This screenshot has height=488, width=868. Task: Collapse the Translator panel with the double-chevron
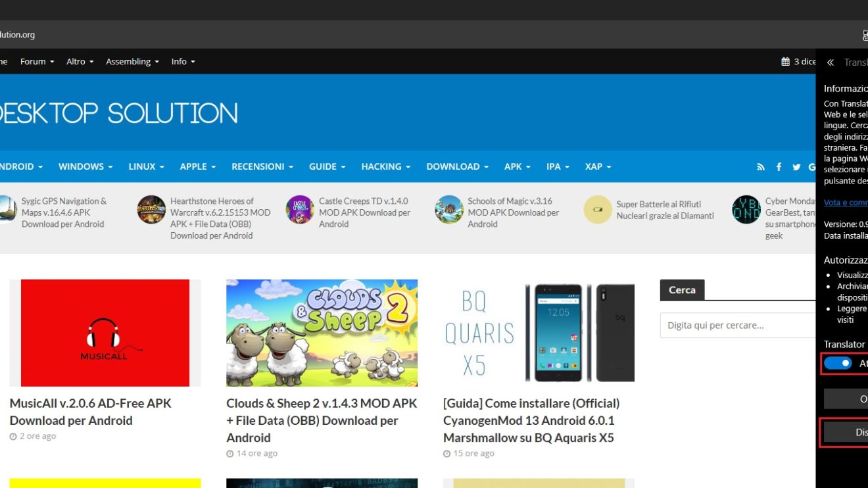830,62
